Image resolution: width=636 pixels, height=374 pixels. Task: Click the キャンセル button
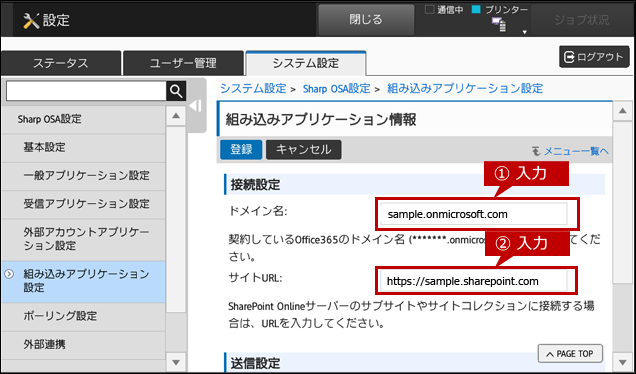(x=303, y=150)
